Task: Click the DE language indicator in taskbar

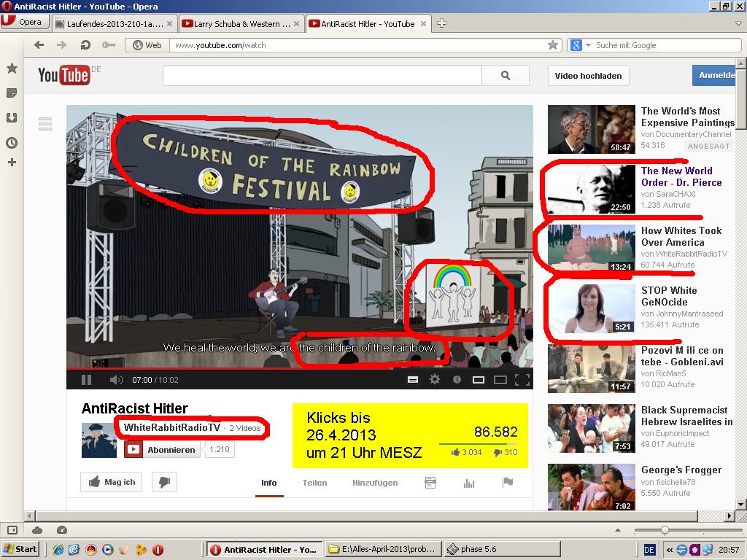Action: pyautogui.click(x=649, y=550)
